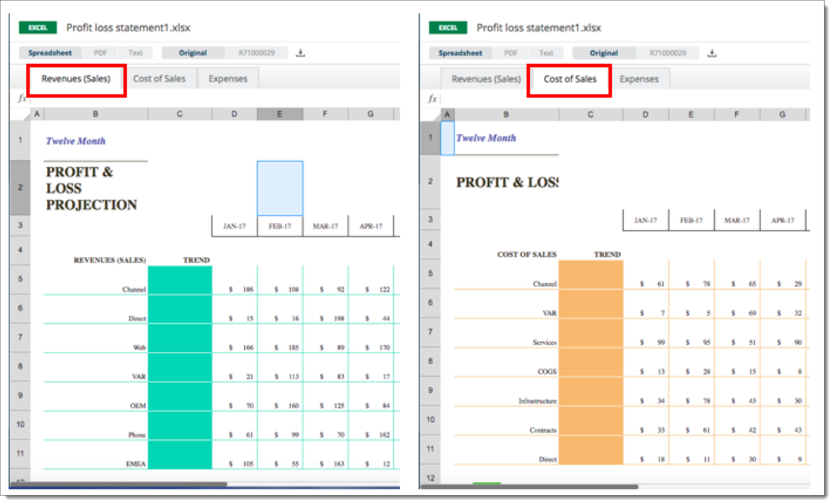
Task: Click JAN-17 cell in left spreadsheet
Action: point(234,226)
